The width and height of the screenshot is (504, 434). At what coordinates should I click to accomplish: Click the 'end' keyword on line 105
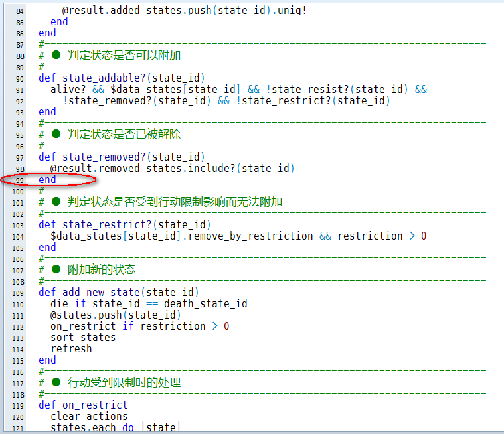47,248
